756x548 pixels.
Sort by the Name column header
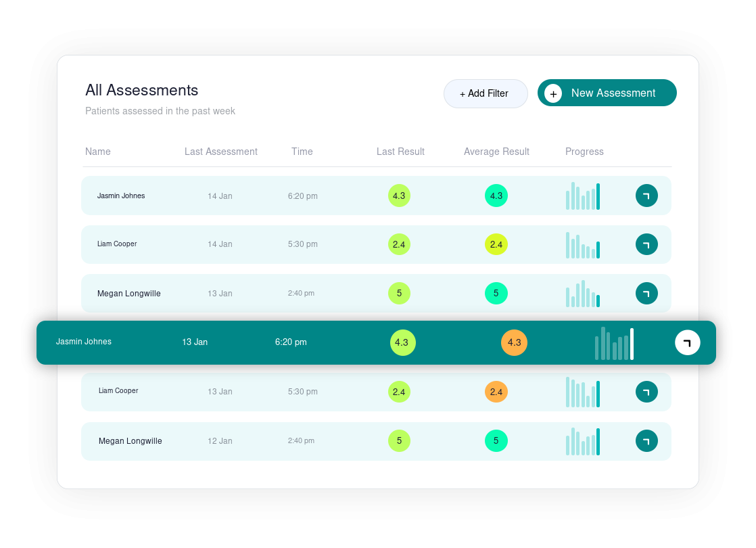pos(98,152)
